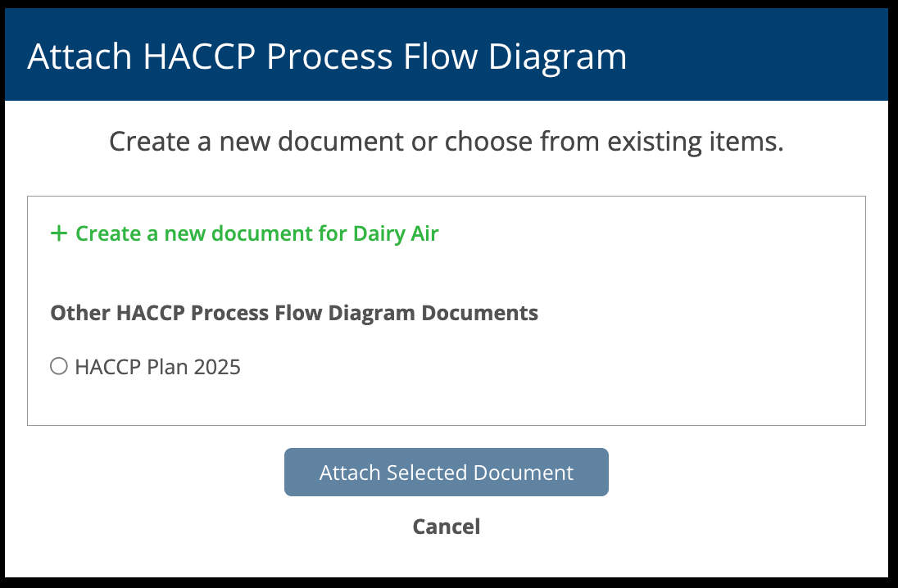This screenshot has width=898, height=588.
Task: Select the HACCP Plan 2025 radio button
Action: click(59, 366)
